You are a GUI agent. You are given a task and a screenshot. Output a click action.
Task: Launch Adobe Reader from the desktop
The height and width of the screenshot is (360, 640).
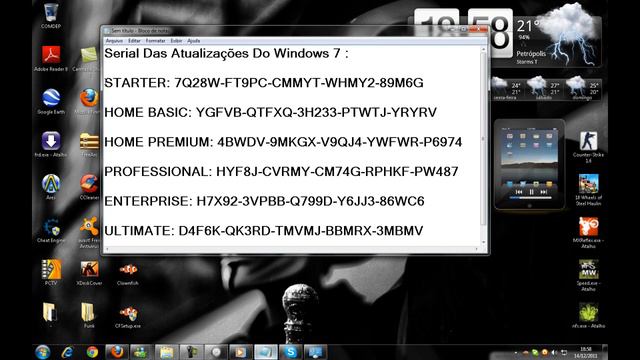click(51, 58)
